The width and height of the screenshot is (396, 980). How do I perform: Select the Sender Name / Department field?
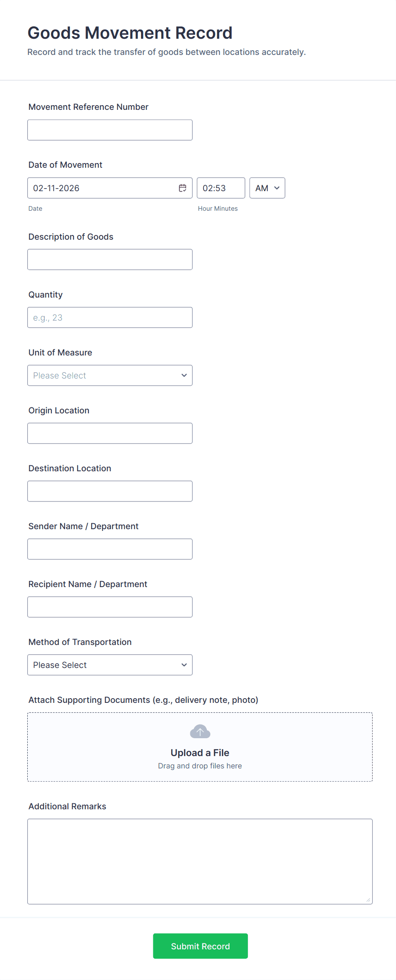pos(109,549)
